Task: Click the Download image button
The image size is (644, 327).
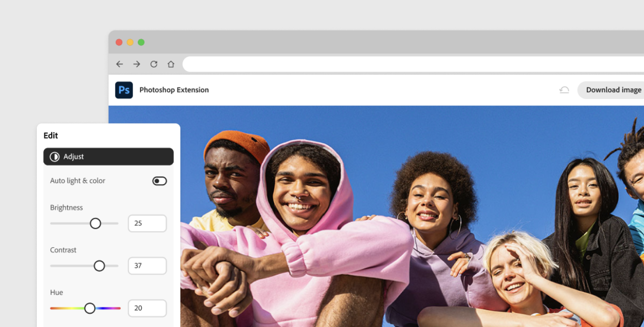Action: coord(613,90)
